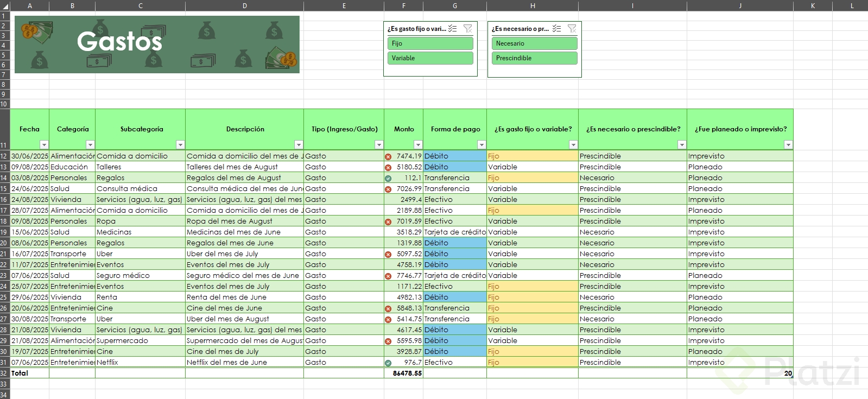Click the red X icon beside amount 5180.52

[x=388, y=167]
